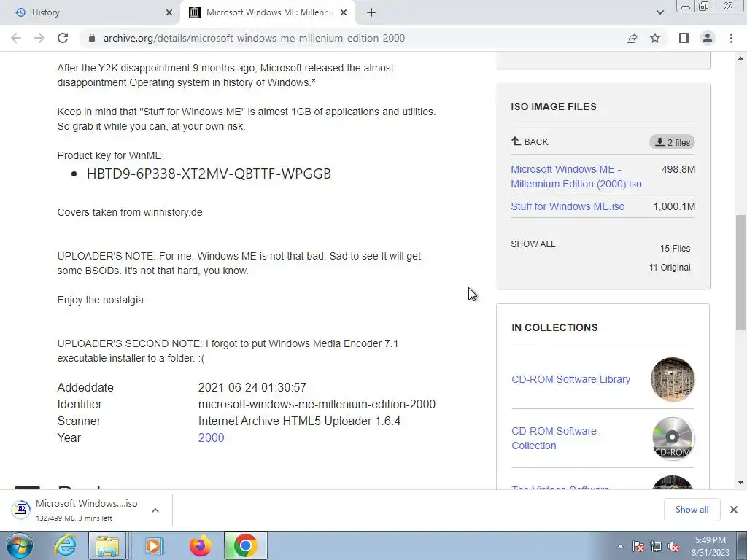Open the Chrome three-dot menu
Viewport: 747px width, 560px height.
point(731,38)
